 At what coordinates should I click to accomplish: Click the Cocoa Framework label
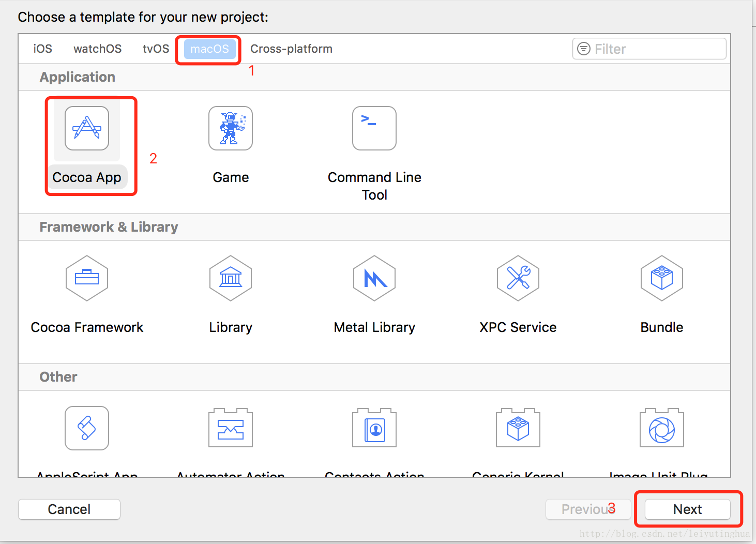coord(87,327)
